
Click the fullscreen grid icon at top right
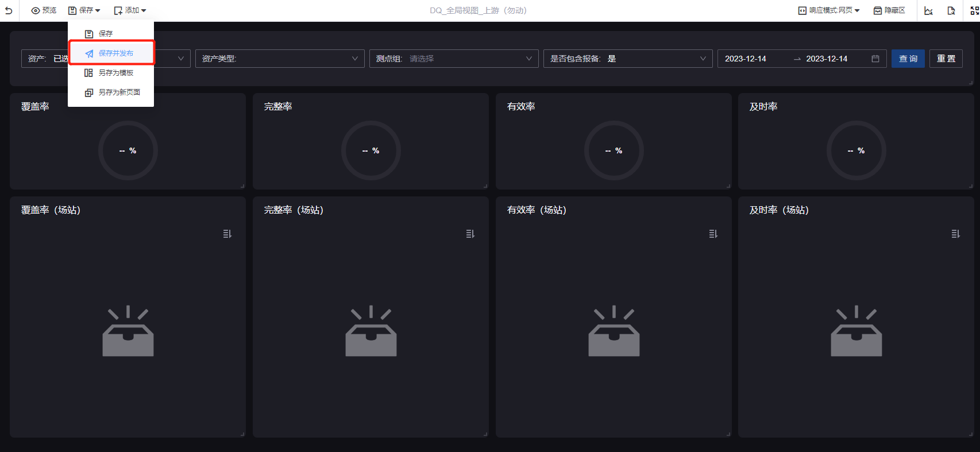point(975,10)
